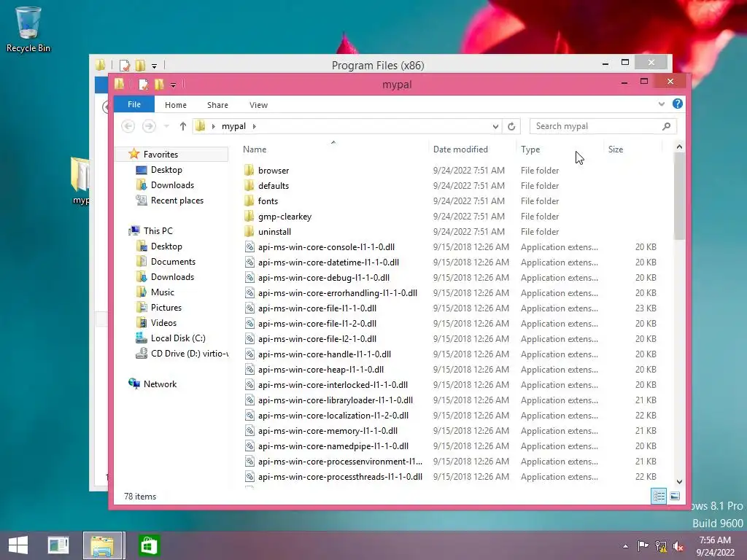This screenshot has height=560, width=747.
Task: Select api-ms-win-core-processthreads-l1-1-0.dll file
Action: (340, 477)
